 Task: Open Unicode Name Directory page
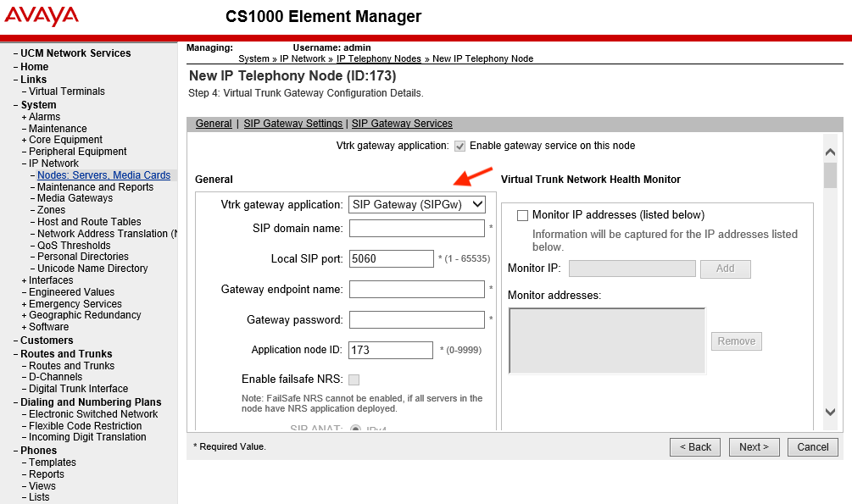pyautogui.click(x=92, y=269)
